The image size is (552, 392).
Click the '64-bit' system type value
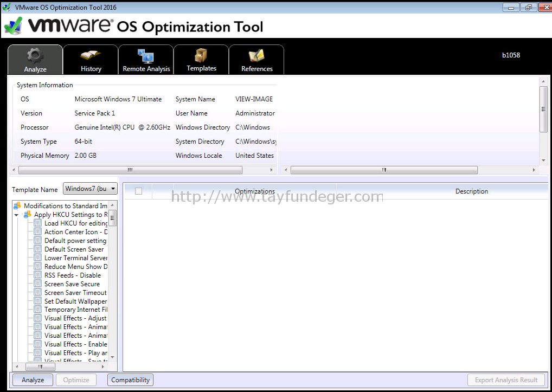[x=83, y=142]
